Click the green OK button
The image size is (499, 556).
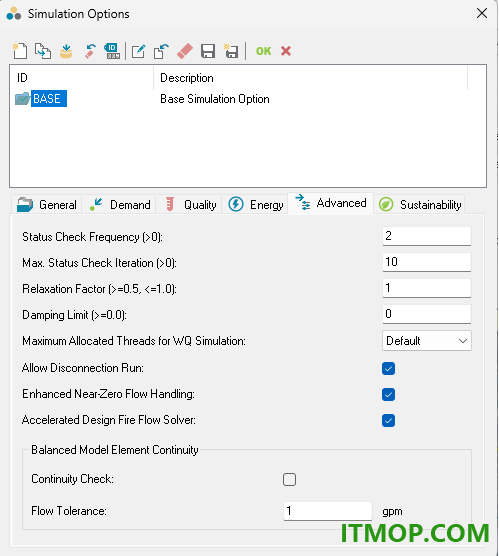[264, 51]
